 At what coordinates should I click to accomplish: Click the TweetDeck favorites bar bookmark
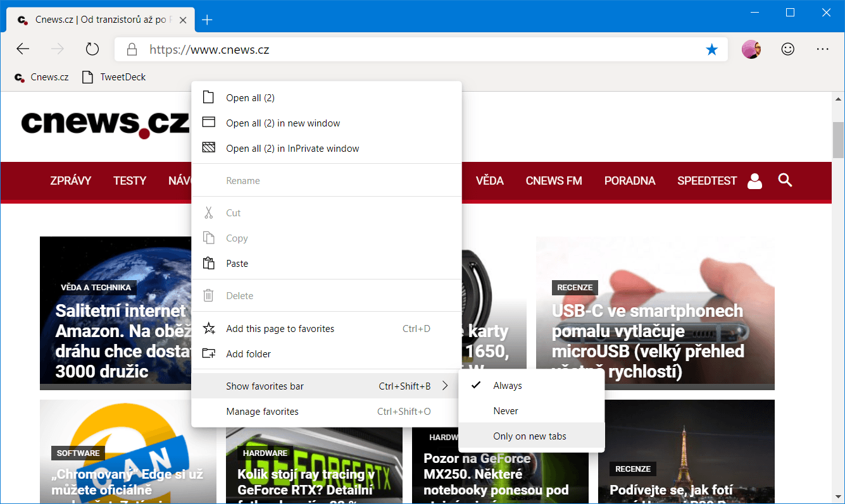click(113, 77)
